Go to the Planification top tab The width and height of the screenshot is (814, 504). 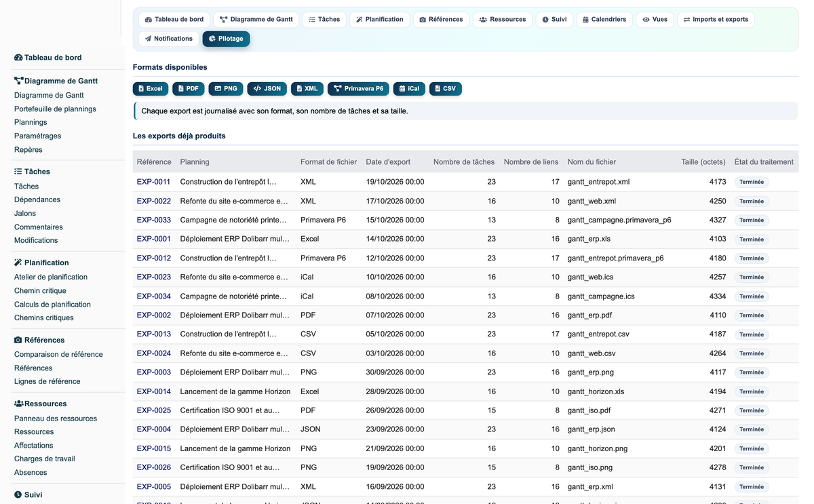coord(380,20)
